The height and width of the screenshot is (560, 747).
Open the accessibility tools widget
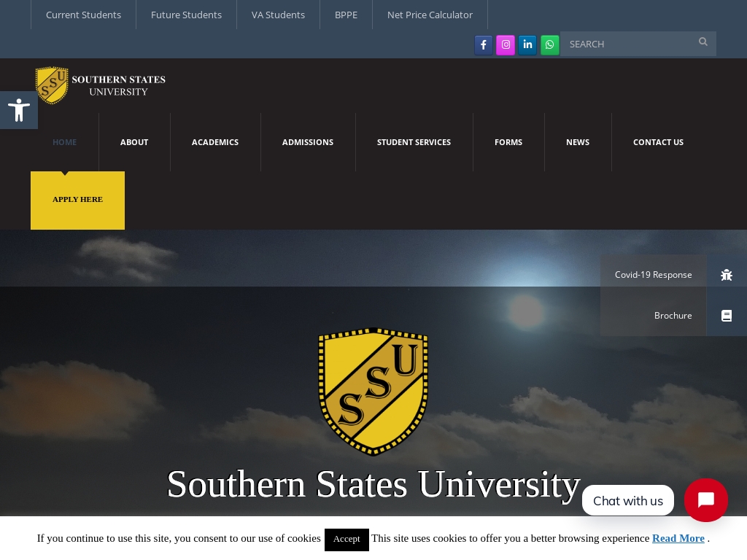pyautogui.click(x=19, y=110)
